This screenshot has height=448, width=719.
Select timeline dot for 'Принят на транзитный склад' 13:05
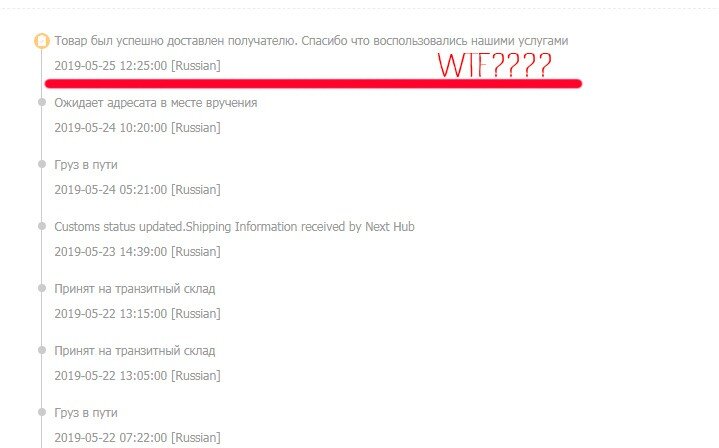42,350
